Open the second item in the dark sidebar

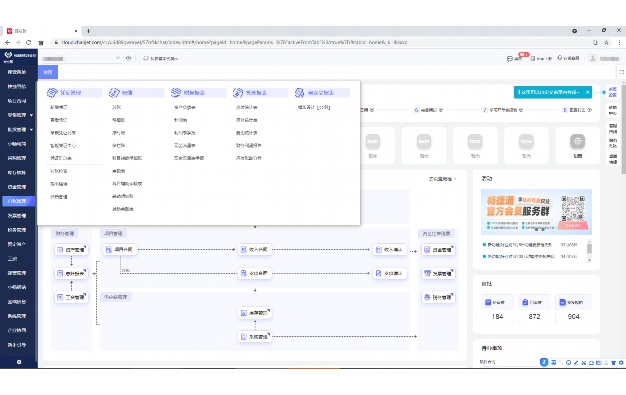coord(17,86)
